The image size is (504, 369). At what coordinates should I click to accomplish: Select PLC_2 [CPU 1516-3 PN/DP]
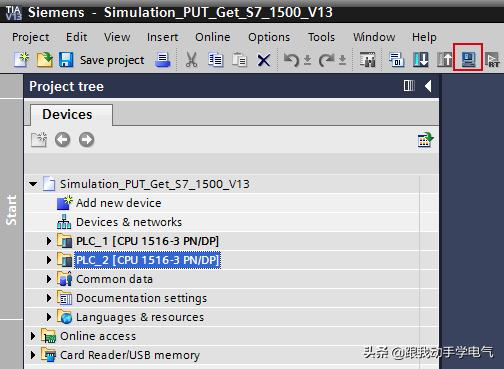[x=147, y=260]
